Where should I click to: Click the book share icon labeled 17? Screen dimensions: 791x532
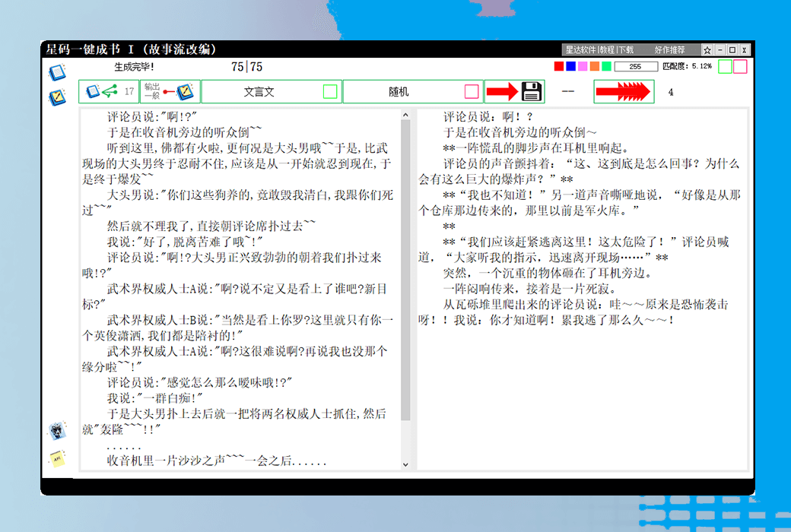click(x=109, y=91)
